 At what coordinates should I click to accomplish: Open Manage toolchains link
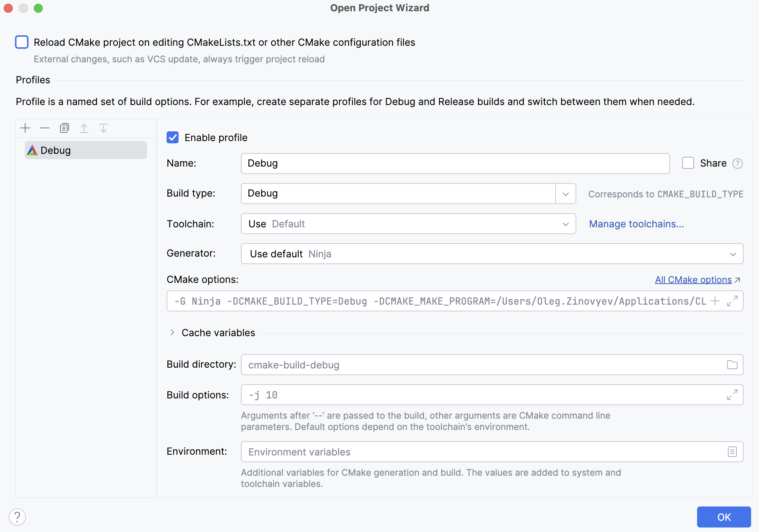point(636,224)
